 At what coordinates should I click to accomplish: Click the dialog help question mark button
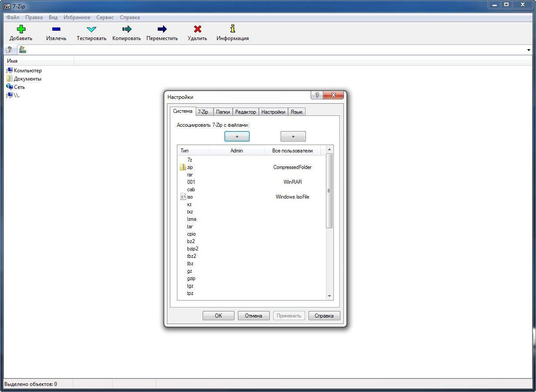317,95
